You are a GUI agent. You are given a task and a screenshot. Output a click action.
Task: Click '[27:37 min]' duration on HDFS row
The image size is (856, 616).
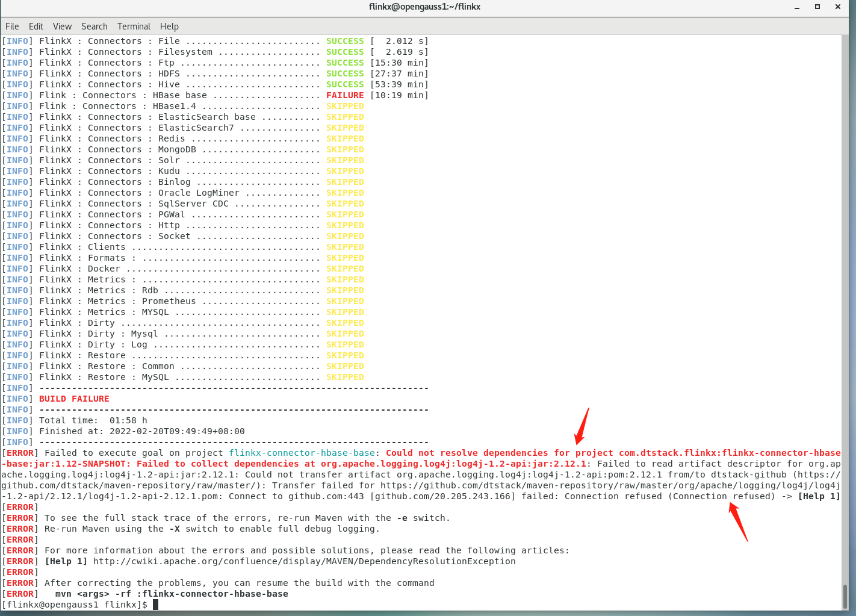[399, 73]
